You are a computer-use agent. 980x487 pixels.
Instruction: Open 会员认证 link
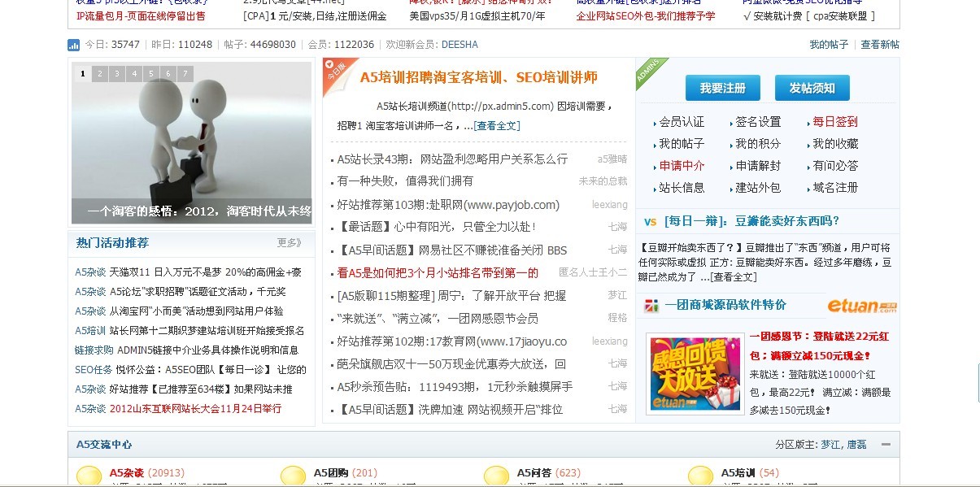click(x=682, y=122)
